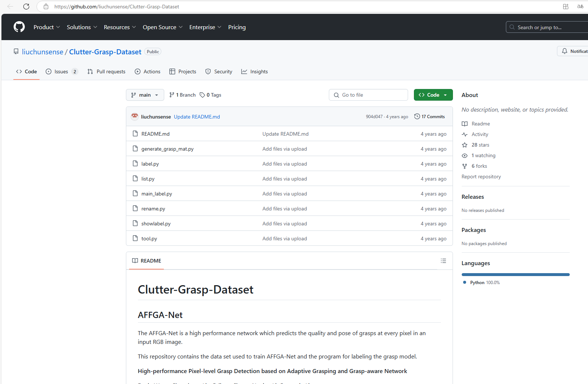Click the file icon next to showlabel.py
588x384 pixels.
click(x=135, y=224)
